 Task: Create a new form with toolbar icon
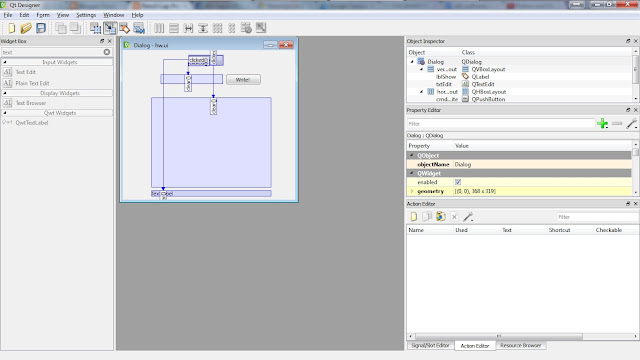coord(11,28)
